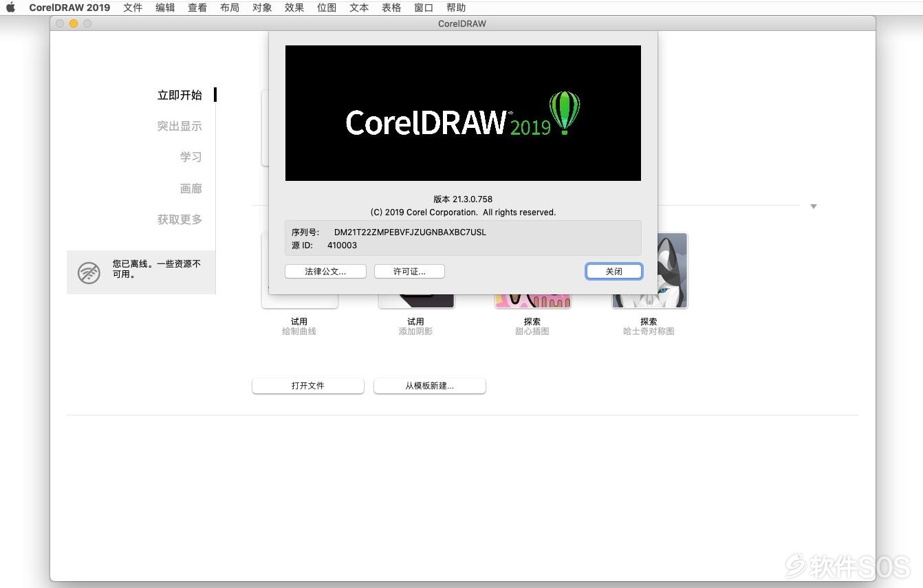Viewport: 923px width, 588px height.
Task: Click the 甜心插图 caption
Action: 532,331
